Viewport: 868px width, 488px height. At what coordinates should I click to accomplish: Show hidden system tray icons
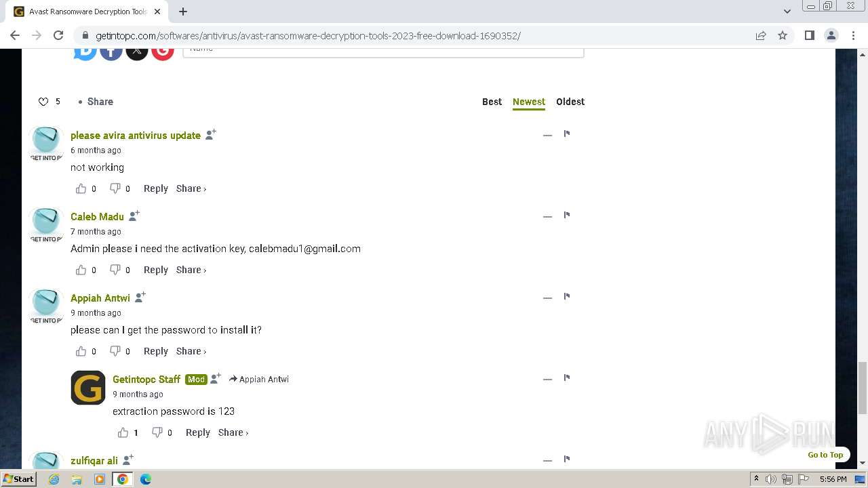point(756,479)
